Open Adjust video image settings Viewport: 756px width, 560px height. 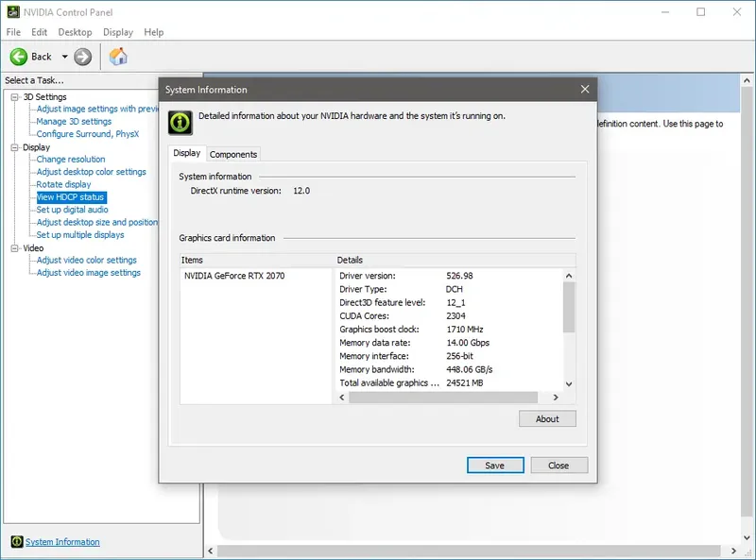[x=89, y=272]
